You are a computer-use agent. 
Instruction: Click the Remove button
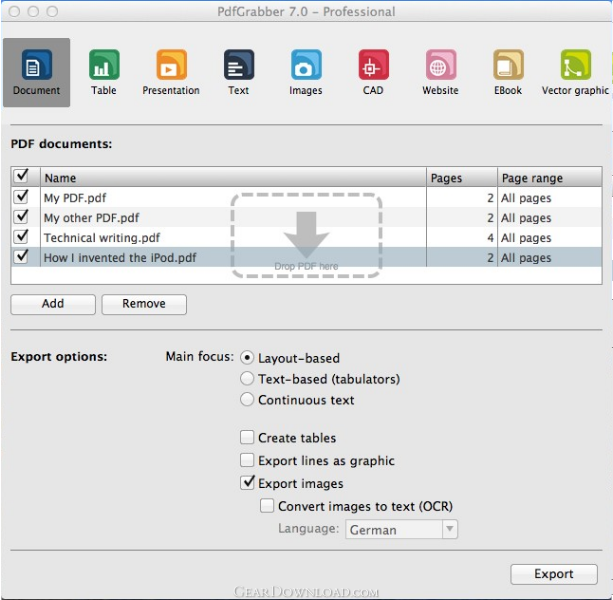(144, 304)
